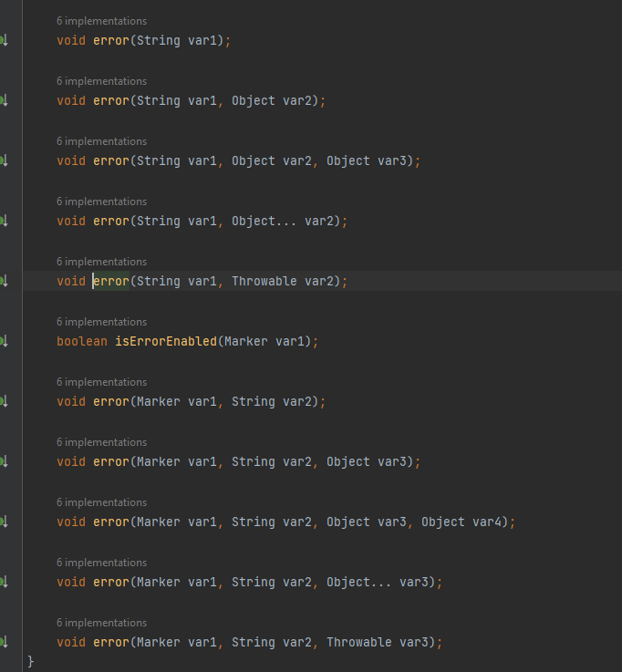
Task: Click gutter icon beside error(Marker ... Object var4)
Action: (x=4, y=522)
